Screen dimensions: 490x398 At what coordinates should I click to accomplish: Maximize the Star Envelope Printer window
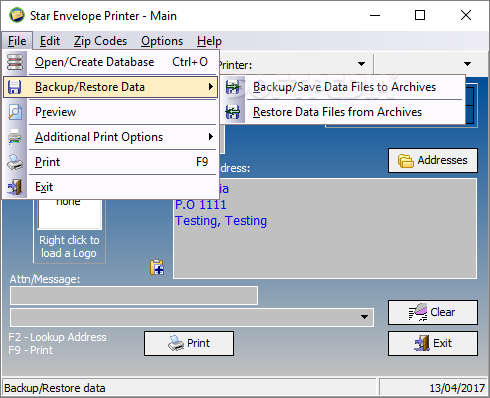point(420,15)
